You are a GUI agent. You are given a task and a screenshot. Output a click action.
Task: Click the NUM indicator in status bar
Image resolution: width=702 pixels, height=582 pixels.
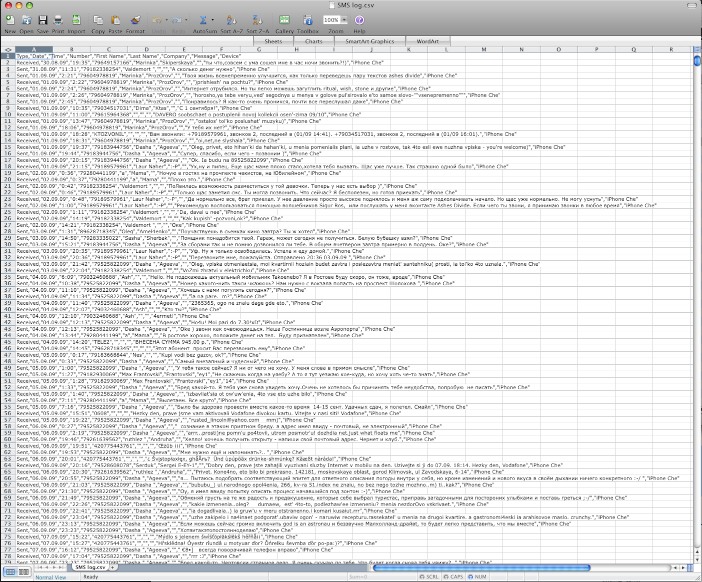(477, 577)
